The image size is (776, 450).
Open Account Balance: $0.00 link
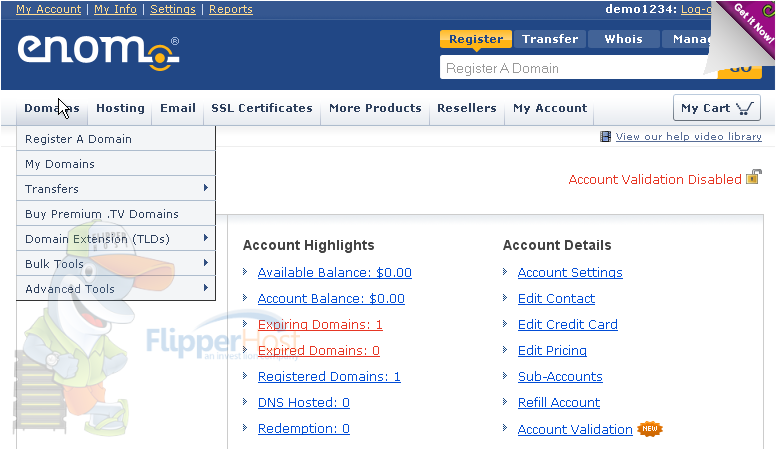[331, 299]
